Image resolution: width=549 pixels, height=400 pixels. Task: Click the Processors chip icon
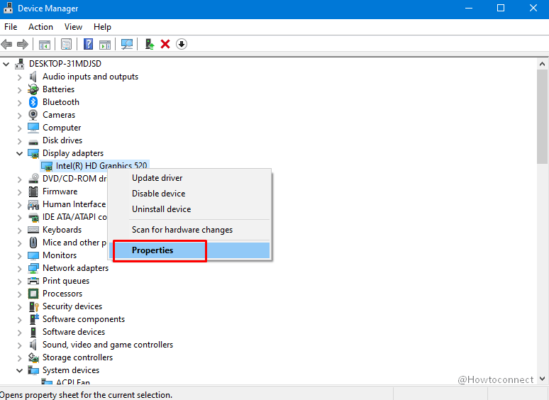33,294
